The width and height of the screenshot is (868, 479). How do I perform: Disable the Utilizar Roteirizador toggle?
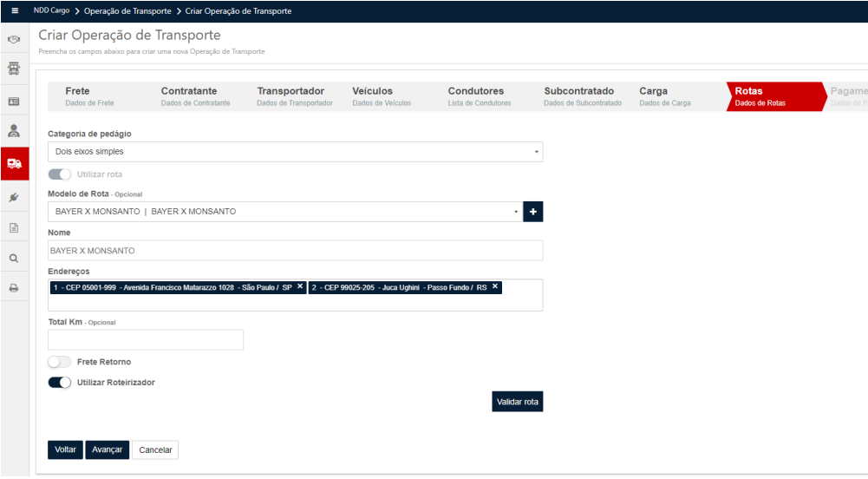(x=60, y=383)
